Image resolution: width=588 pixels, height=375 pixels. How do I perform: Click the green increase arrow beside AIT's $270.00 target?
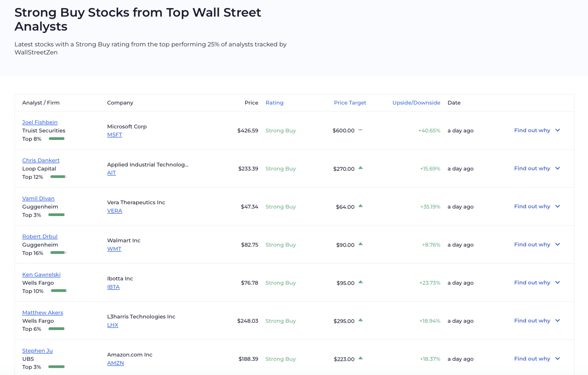tap(361, 168)
